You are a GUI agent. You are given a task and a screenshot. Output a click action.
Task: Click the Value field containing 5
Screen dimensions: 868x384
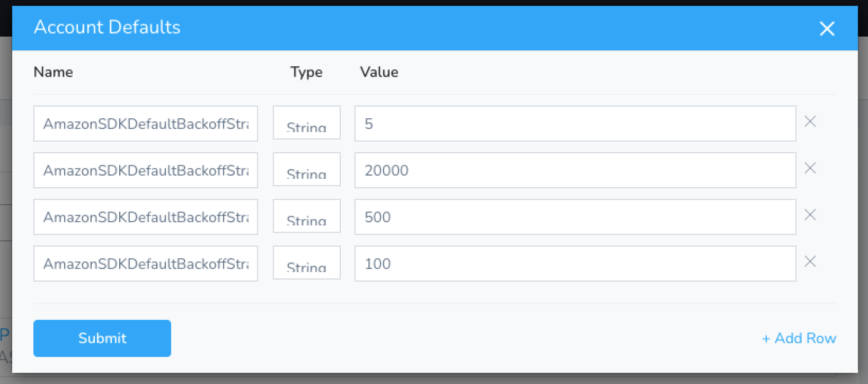tap(575, 124)
